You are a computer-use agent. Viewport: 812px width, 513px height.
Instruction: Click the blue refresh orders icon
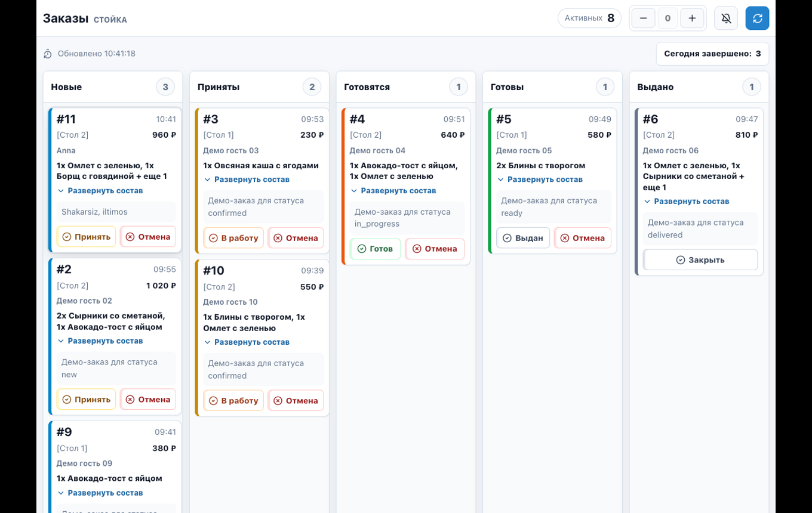click(757, 18)
